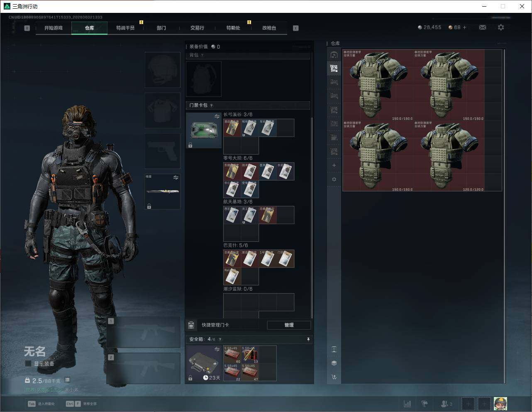This screenshot has width=532, height=412.
Task: Select empty primary weapon slot 1
Action: [x=144, y=332]
